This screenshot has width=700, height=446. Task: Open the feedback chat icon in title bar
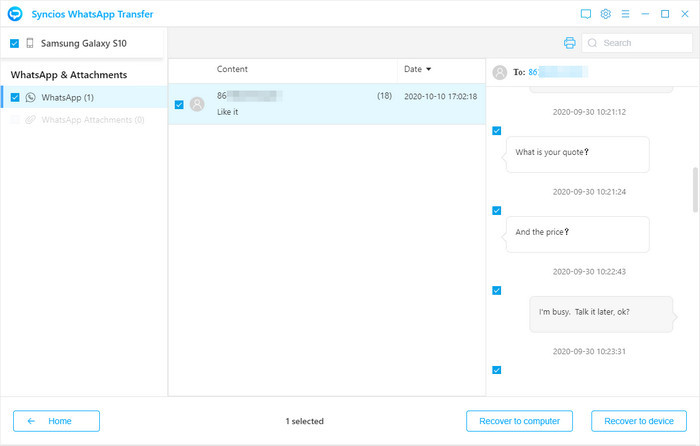(x=586, y=14)
